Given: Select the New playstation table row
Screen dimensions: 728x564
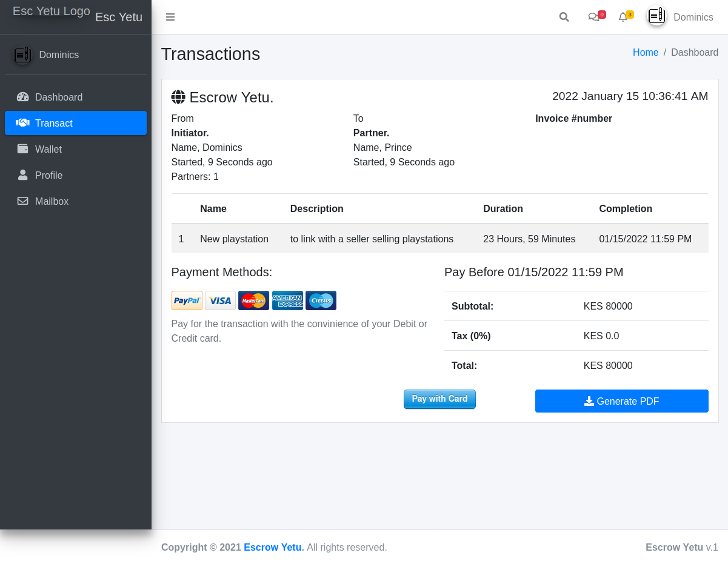Looking at the screenshot, I should [x=439, y=239].
